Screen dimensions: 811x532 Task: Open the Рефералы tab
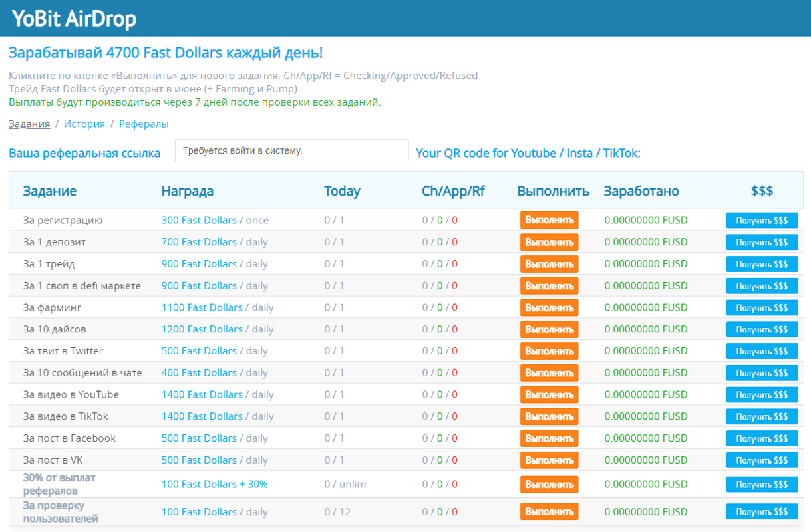pos(144,124)
